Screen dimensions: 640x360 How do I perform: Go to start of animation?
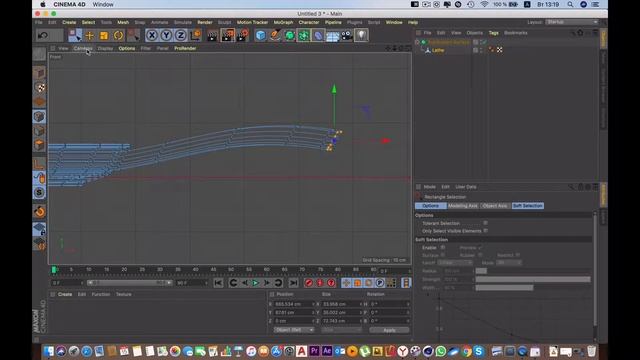tap(218, 283)
